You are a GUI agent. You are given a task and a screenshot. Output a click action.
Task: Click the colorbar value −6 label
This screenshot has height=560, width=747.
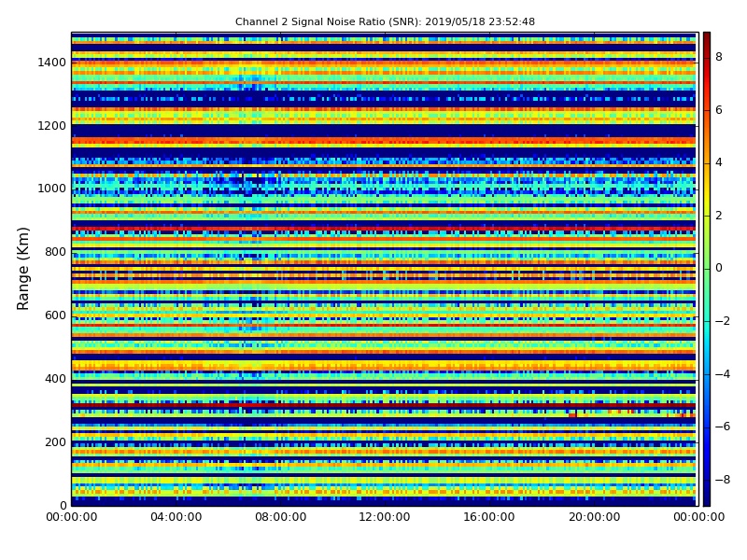click(x=723, y=427)
